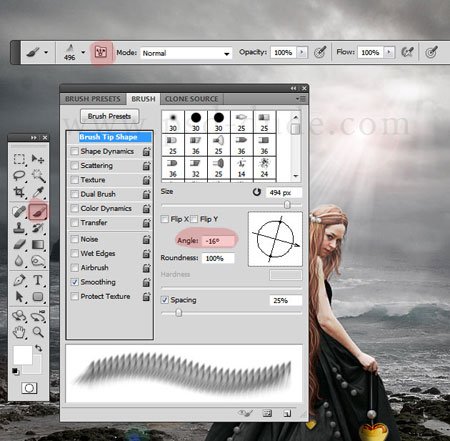The width and height of the screenshot is (450, 441).
Task: Adjust the Size slider handle
Action: tap(287, 205)
